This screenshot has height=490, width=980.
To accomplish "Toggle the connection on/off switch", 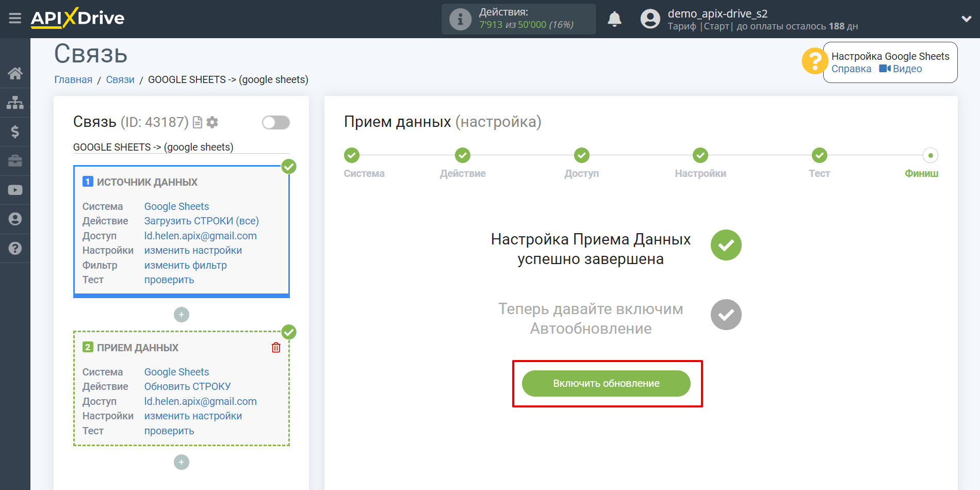I will click(276, 122).
